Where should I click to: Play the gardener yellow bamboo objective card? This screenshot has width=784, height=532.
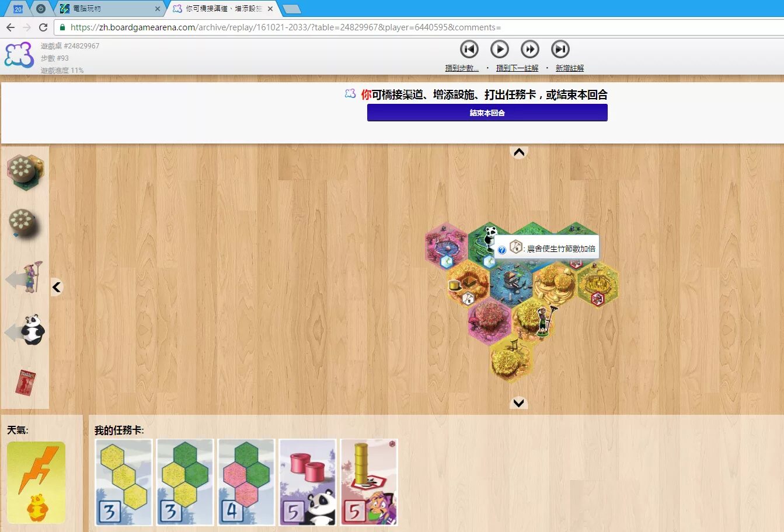coord(369,482)
